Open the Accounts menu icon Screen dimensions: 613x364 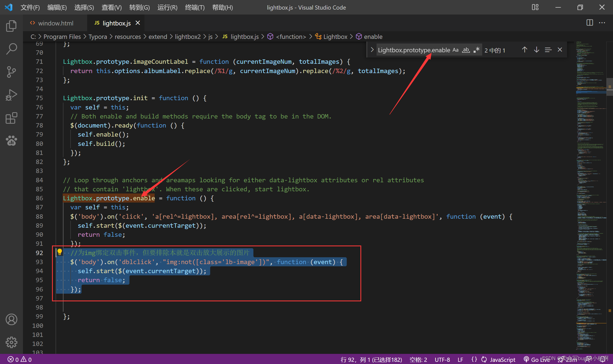coord(11,319)
